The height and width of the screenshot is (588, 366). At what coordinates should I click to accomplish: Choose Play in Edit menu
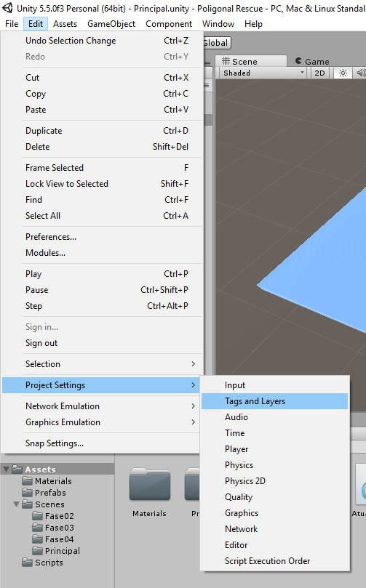(102, 274)
